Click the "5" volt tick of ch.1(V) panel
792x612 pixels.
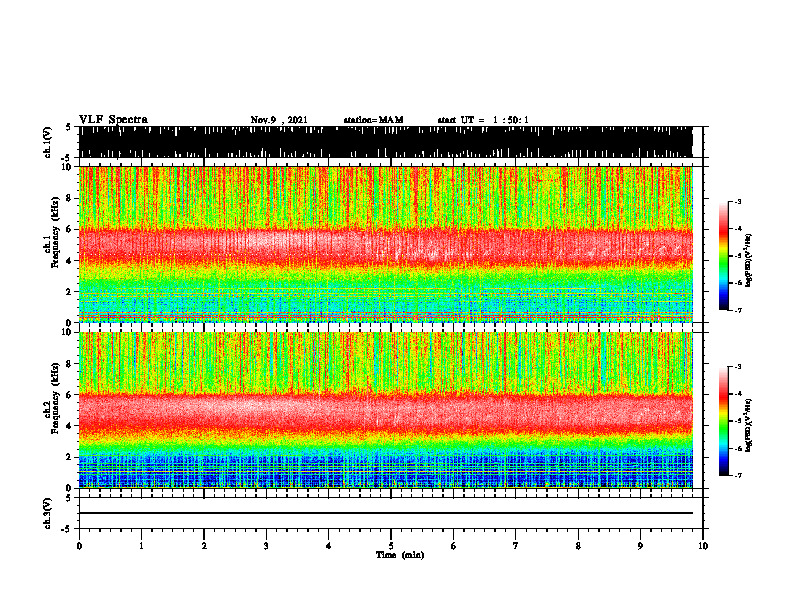(x=68, y=127)
